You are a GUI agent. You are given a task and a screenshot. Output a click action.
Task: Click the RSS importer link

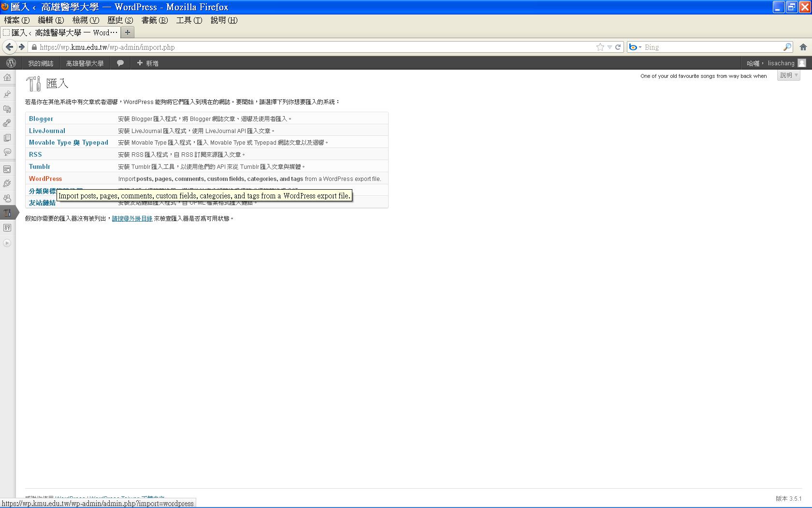click(35, 154)
